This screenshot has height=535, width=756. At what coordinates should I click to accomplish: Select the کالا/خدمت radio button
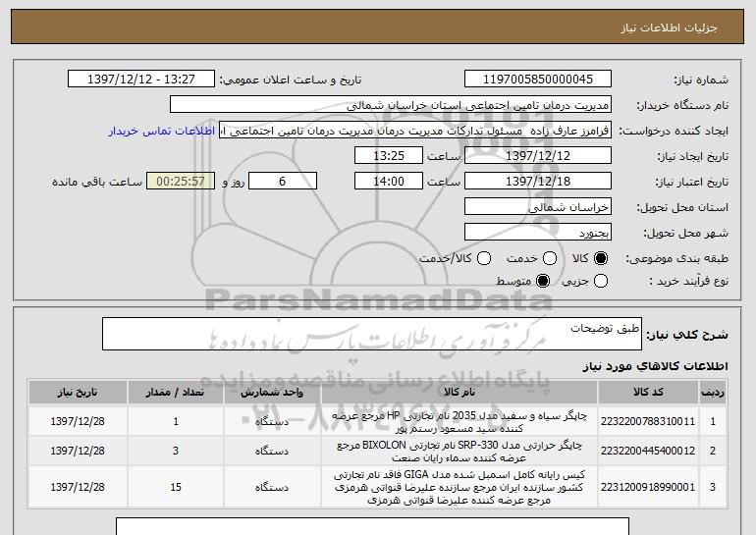[x=484, y=258]
